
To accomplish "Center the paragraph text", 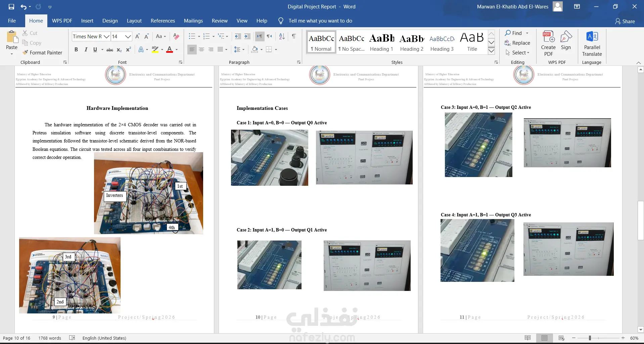I will coord(201,50).
